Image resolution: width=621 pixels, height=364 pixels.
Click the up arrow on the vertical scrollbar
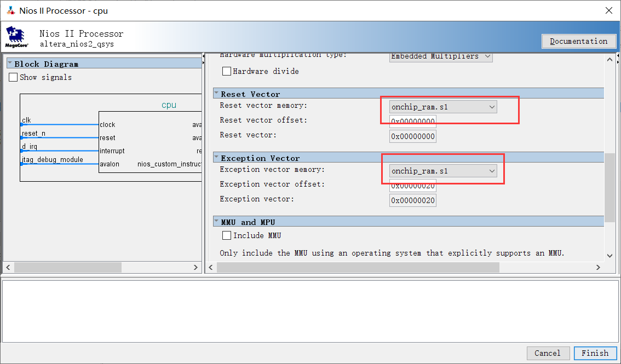[609, 60]
